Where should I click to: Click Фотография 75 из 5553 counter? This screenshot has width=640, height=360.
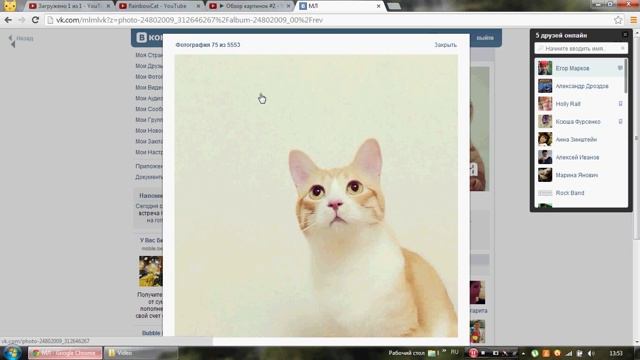click(x=208, y=45)
